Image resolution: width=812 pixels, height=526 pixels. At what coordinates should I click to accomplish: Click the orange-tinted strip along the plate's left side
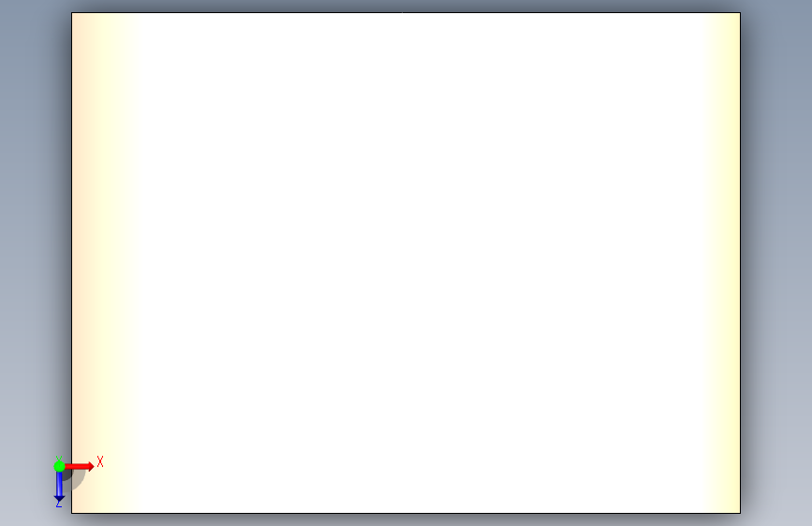84,233
